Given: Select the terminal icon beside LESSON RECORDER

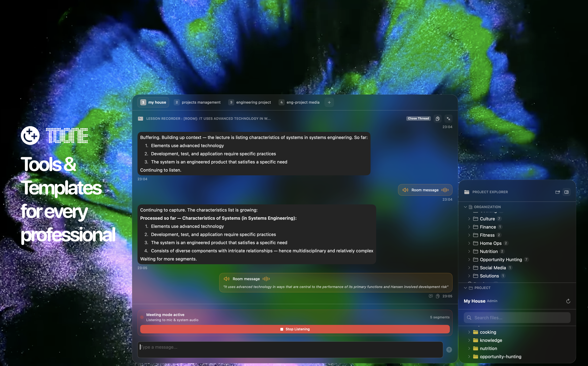Looking at the screenshot, I should 141,118.
